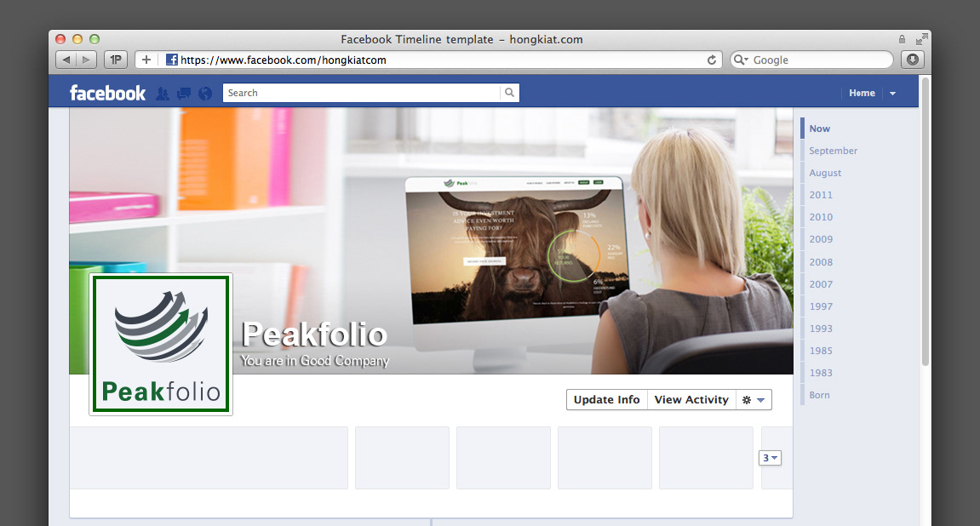Jump to 2008 on the timeline
Screen dimensions: 980x526
[821, 262]
